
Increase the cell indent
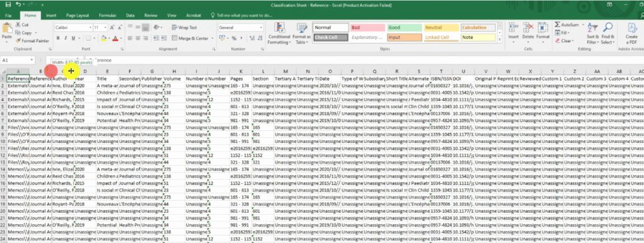pyautogui.click(x=164, y=38)
